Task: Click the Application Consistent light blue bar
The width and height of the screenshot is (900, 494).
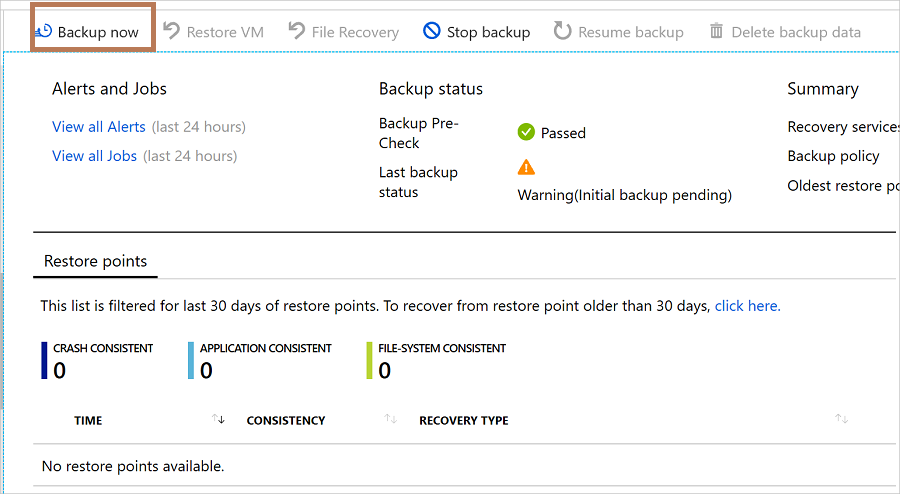Action: point(191,360)
